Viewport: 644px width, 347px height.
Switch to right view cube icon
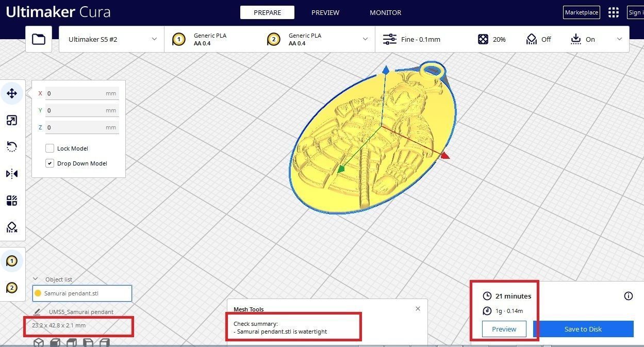click(105, 342)
